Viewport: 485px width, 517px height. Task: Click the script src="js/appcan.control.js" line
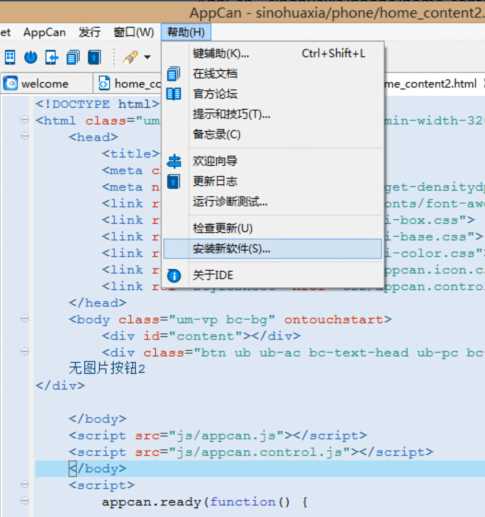click(251, 452)
